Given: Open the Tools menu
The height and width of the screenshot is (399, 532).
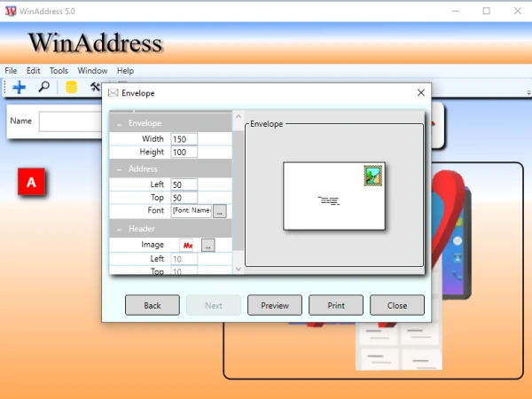Looking at the screenshot, I should (59, 71).
